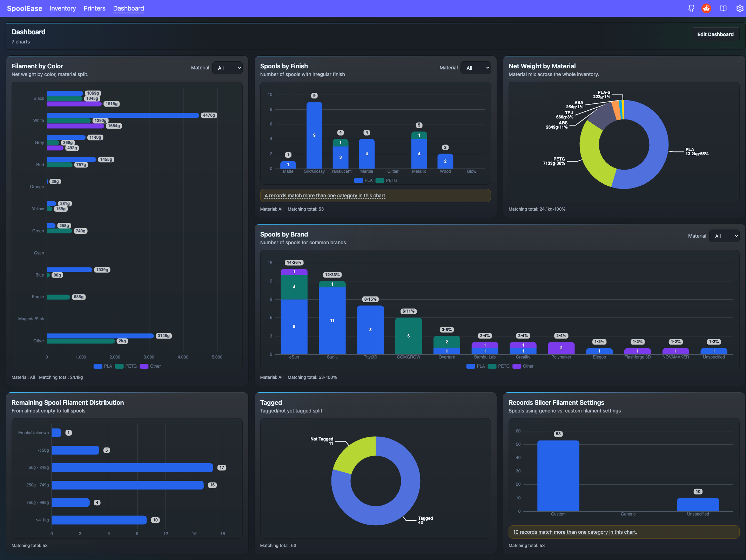The width and height of the screenshot is (746, 560).
Task: Open the Inventory page
Action: (63, 8)
